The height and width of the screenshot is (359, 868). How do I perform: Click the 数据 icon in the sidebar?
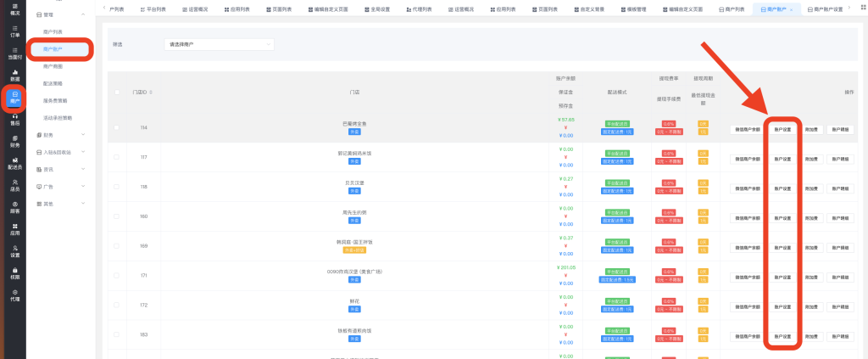(x=14, y=76)
